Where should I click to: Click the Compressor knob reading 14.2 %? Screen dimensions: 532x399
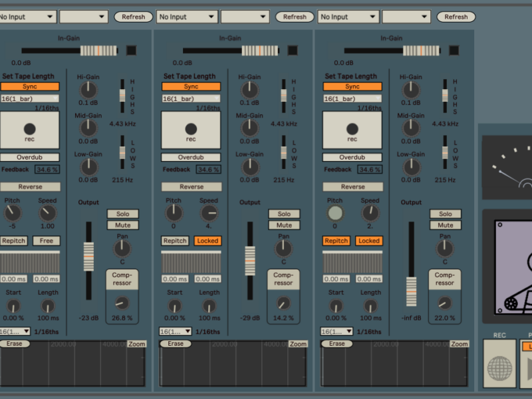tap(283, 303)
